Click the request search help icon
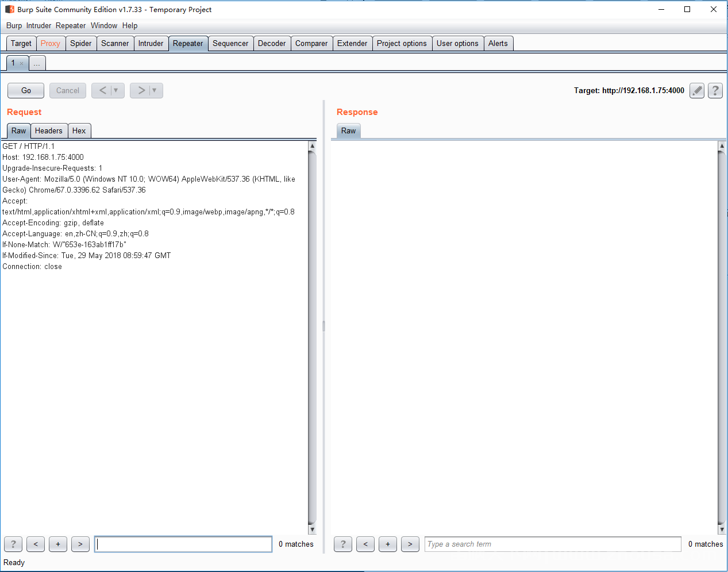 pyautogui.click(x=13, y=544)
